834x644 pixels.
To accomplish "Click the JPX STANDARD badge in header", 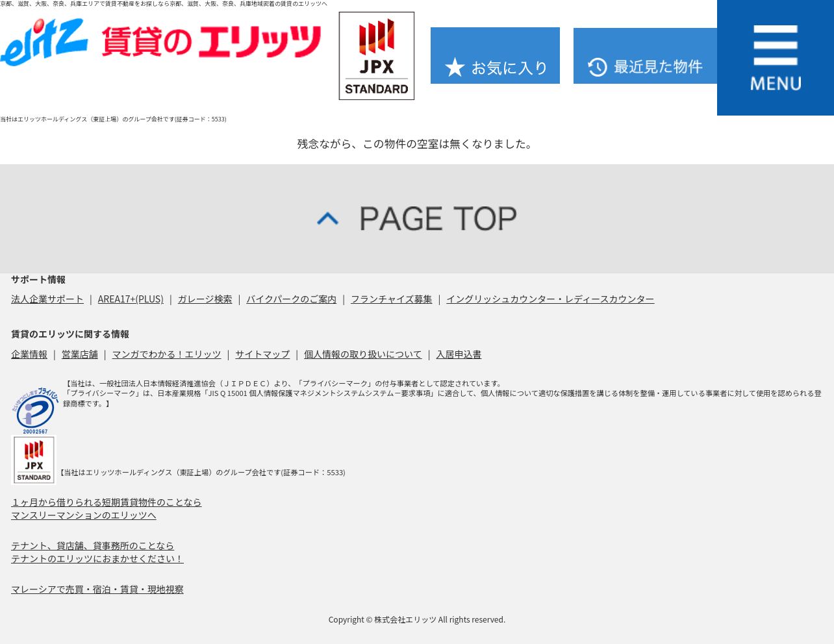I will [377, 56].
